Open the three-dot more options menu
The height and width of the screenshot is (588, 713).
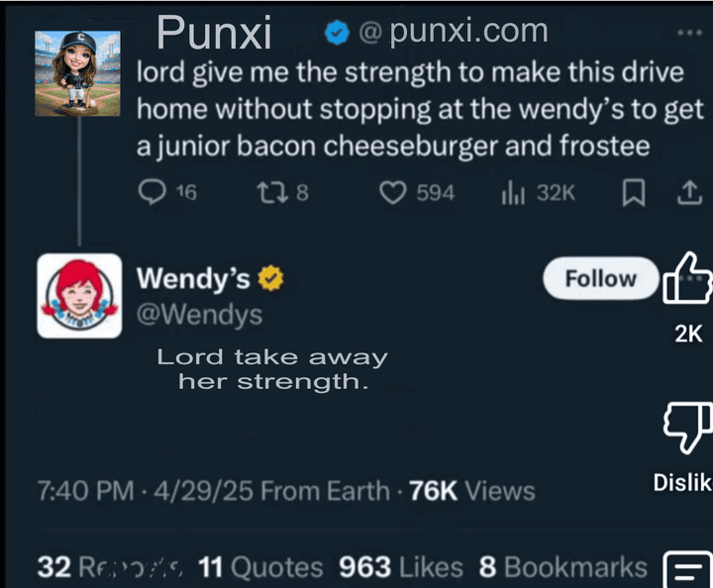(687, 33)
